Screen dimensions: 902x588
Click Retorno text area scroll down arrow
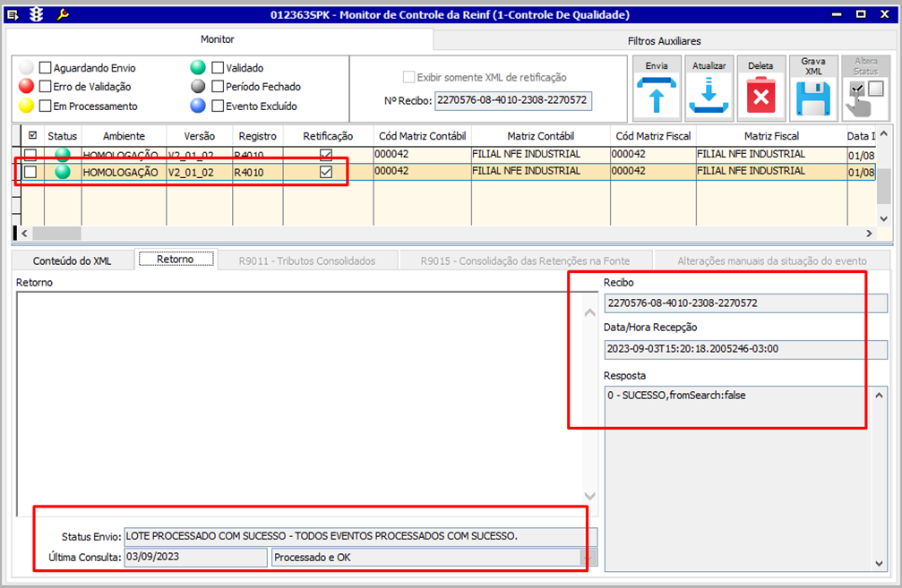(x=589, y=496)
